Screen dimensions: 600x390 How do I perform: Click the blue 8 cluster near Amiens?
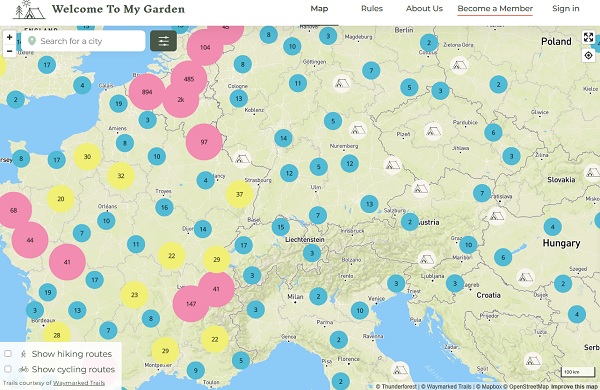125,143
